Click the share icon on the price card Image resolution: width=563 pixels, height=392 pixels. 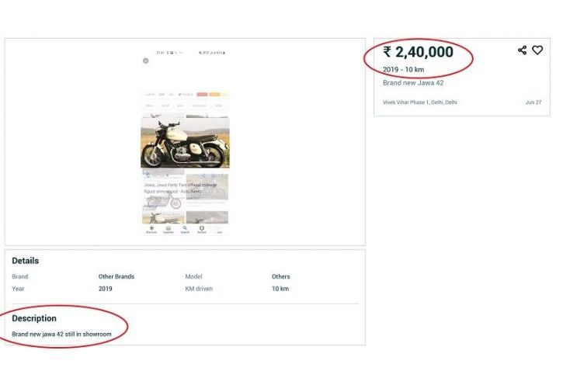(522, 50)
